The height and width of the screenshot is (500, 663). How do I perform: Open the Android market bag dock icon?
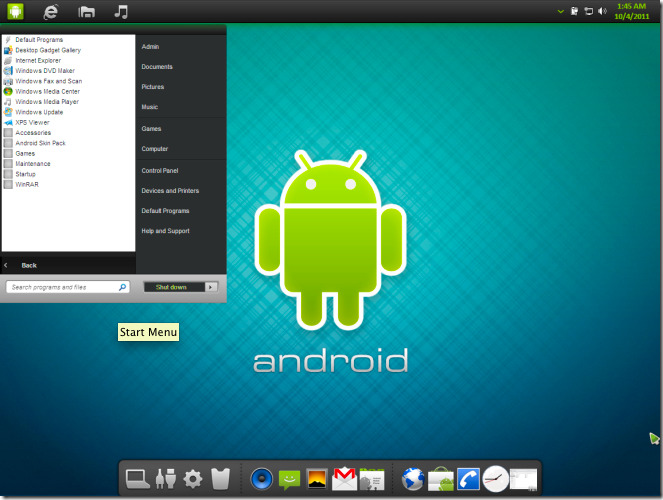[x=441, y=479]
